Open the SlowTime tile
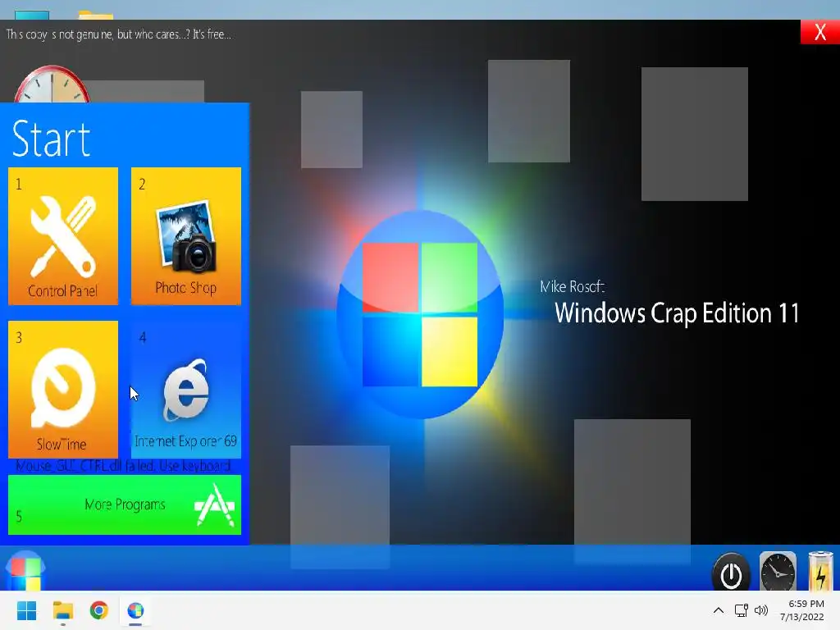Image resolution: width=840 pixels, height=630 pixels. 63,390
